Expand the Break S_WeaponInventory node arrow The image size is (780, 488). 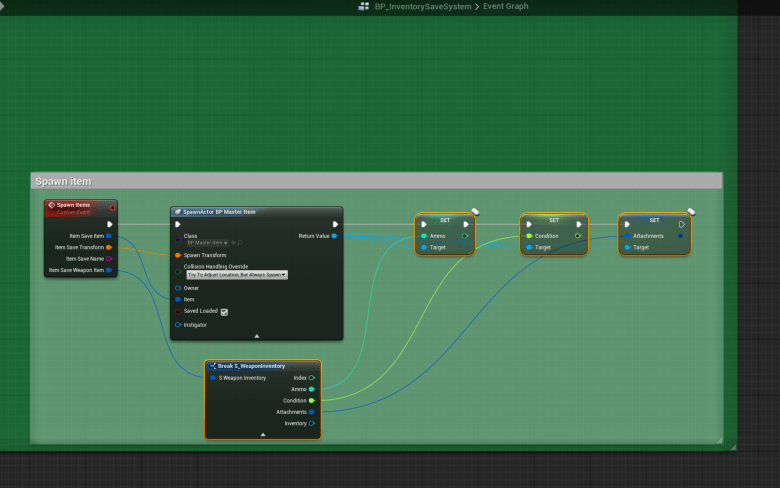[x=262, y=435]
